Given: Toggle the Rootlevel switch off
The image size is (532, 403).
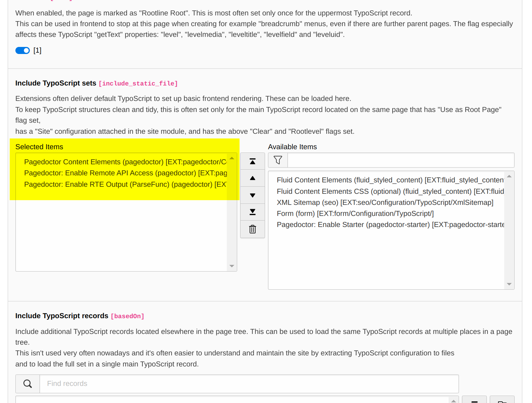Looking at the screenshot, I should pos(22,50).
